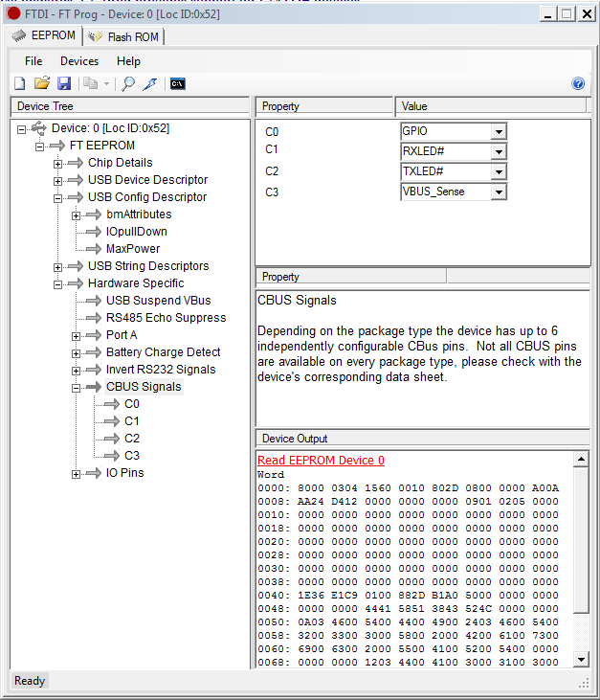Image resolution: width=600 pixels, height=700 pixels.
Task: Select CBUS Signals in the tree
Action: click(x=144, y=387)
